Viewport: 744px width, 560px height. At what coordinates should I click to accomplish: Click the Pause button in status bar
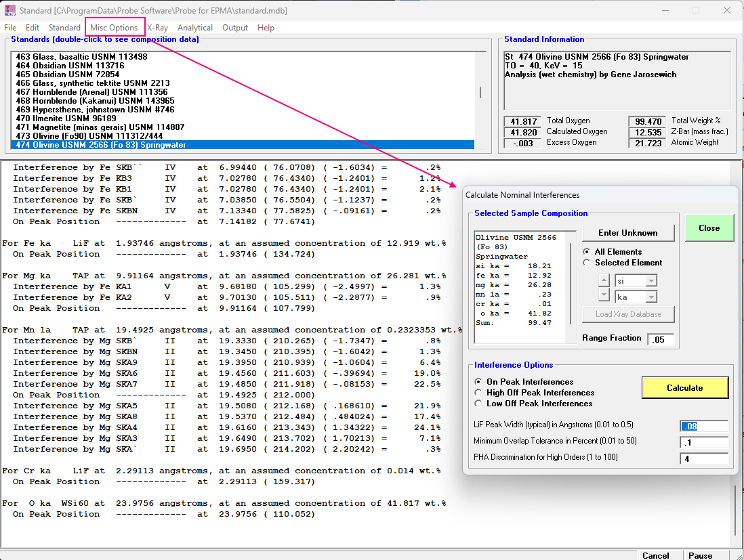700,555
